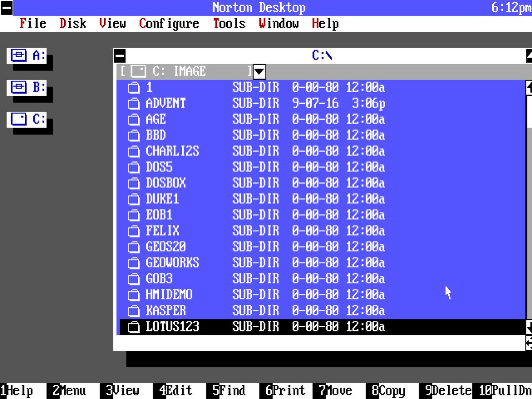
Task: Open the C:\ window control menu box
Action: [x=120, y=56]
